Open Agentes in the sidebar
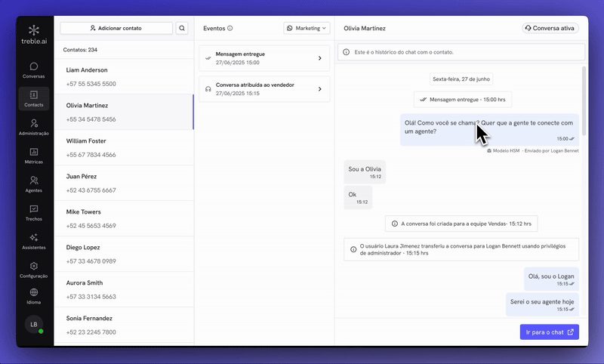The height and width of the screenshot is (364, 604). coord(34,184)
